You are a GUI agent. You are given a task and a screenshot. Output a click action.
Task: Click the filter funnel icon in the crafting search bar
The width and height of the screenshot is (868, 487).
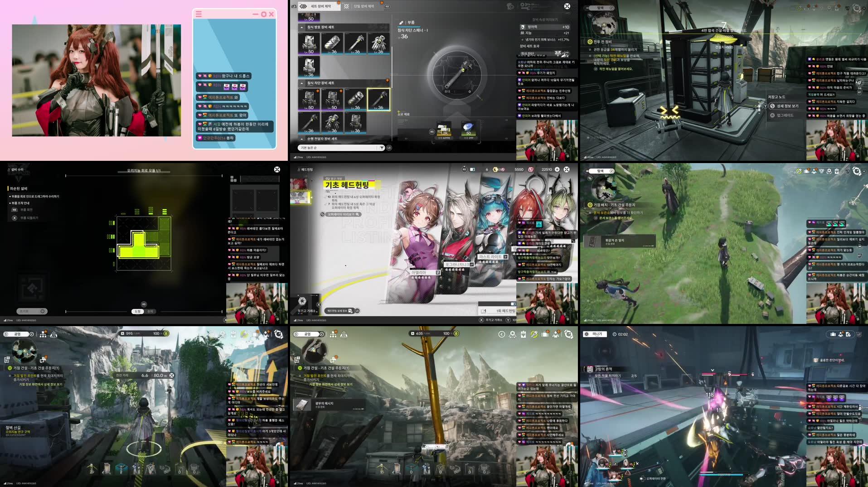(x=381, y=147)
